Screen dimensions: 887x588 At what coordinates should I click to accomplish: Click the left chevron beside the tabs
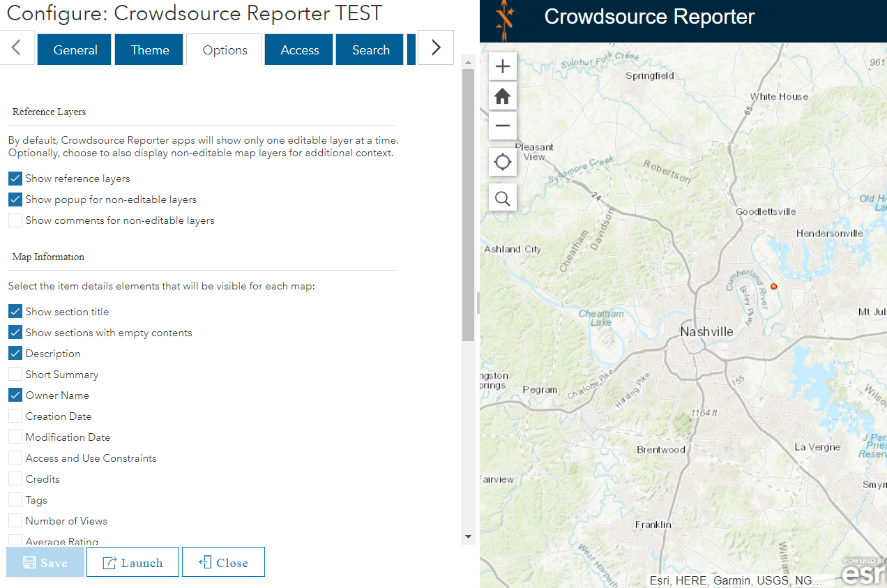coord(16,47)
